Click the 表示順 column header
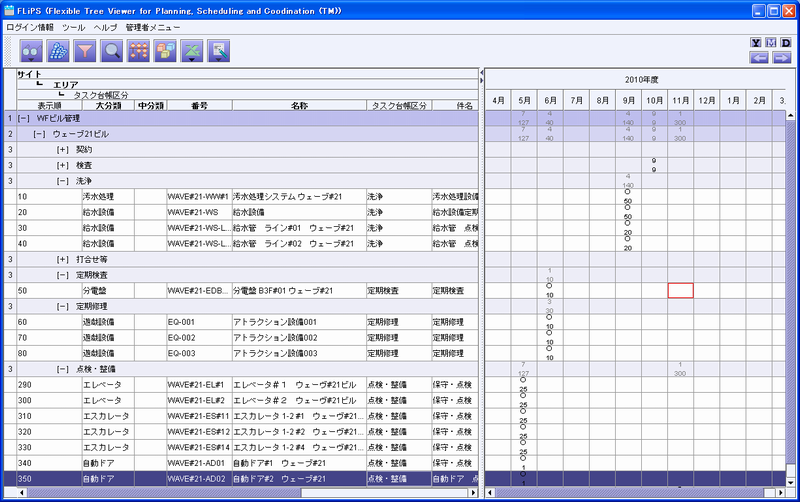 pyautogui.click(x=49, y=106)
